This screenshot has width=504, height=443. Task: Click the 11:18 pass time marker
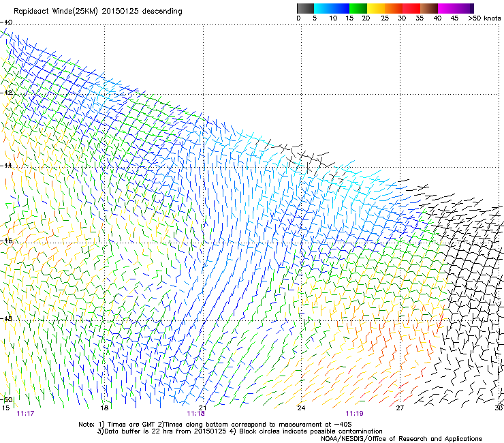click(x=195, y=414)
